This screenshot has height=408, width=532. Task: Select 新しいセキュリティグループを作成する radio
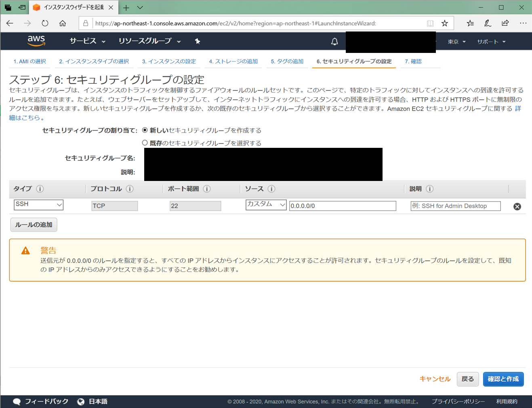tap(145, 130)
